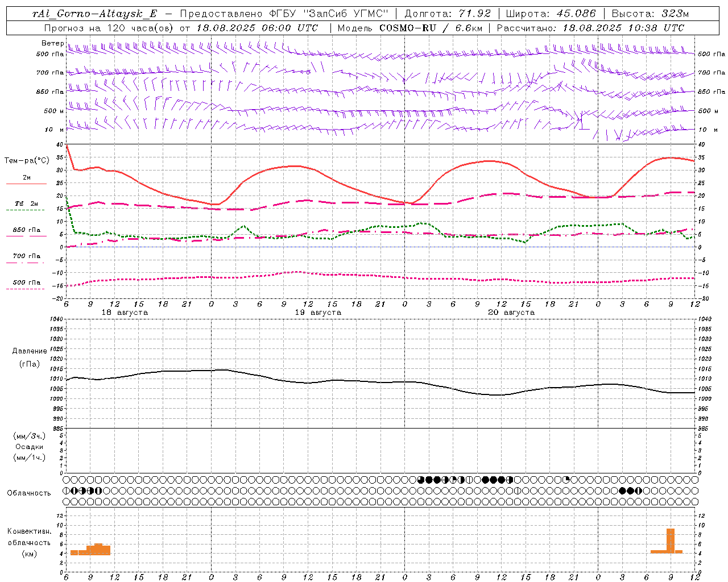728x582 pixels.
Task: Click the 10 м wind level label on left
Action: coord(55,130)
